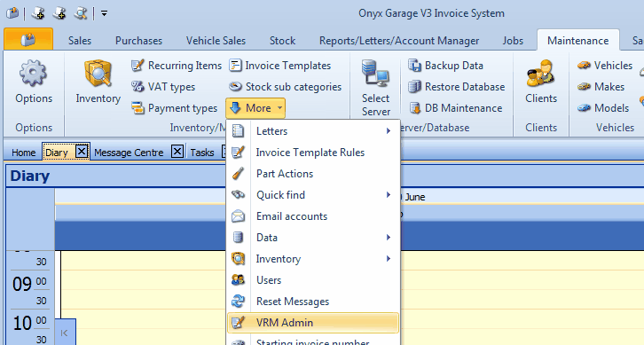Expand the Data submenu arrow

tap(389, 238)
